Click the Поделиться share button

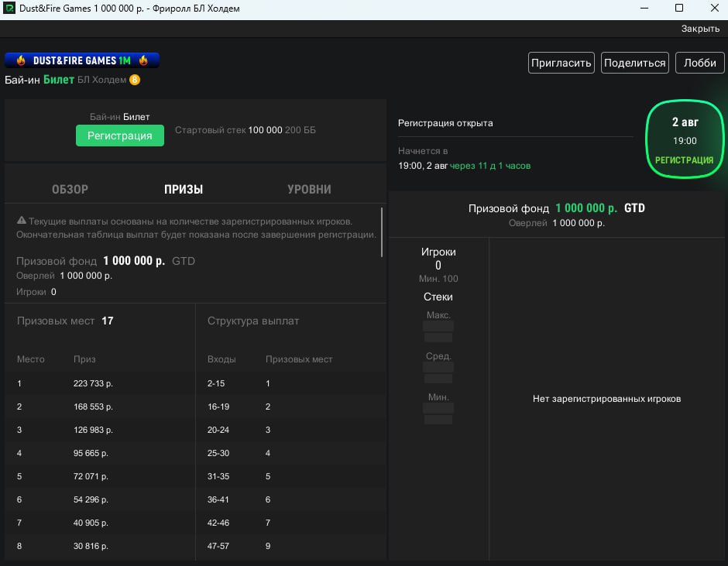point(635,63)
